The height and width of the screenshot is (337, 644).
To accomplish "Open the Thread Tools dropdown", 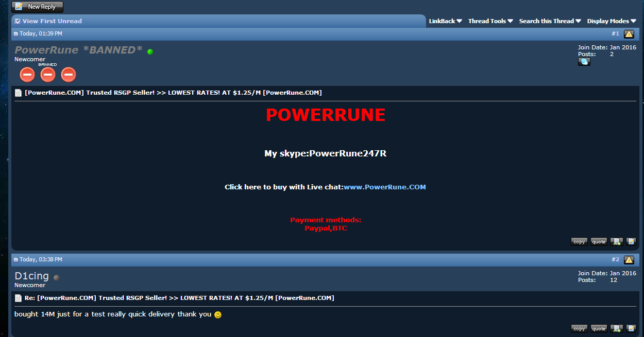I will tap(490, 21).
